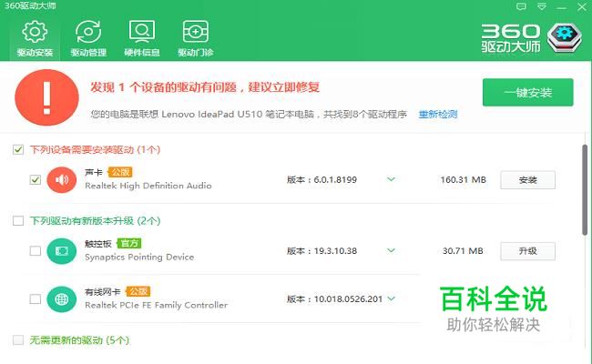Click 安装 button for the sound card
The width and height of the screenshot is (592, 364).
(528, 180)
